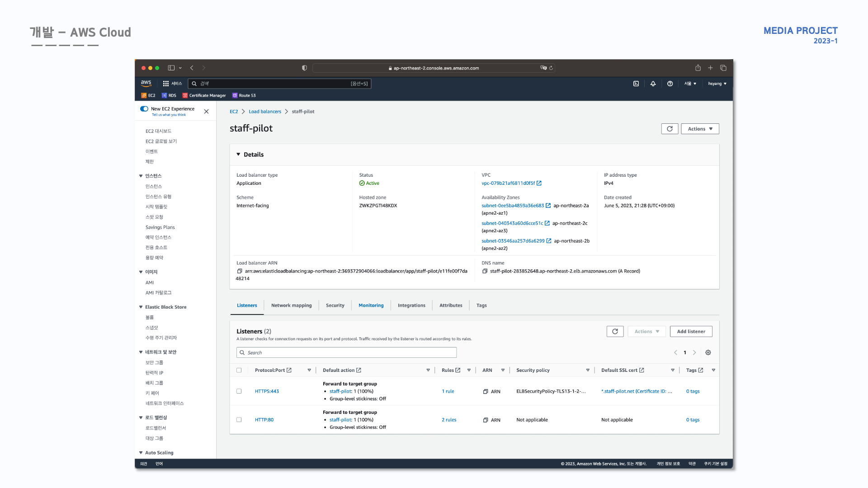This screenshot has width=868, height=488.
Task: Select the HTTP:80 listener checkbox
Action: [x=239, y=420]
